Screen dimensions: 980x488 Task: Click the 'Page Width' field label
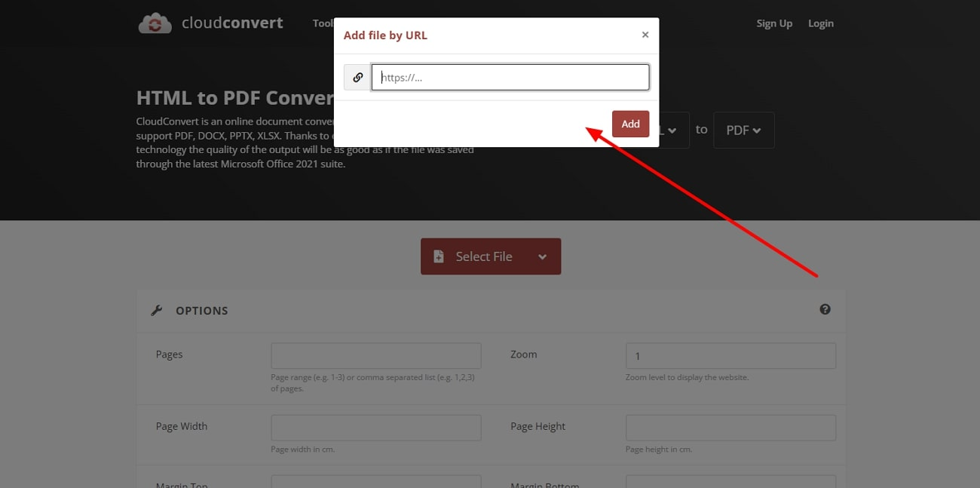pyautogui.click(x=182, y=426)
